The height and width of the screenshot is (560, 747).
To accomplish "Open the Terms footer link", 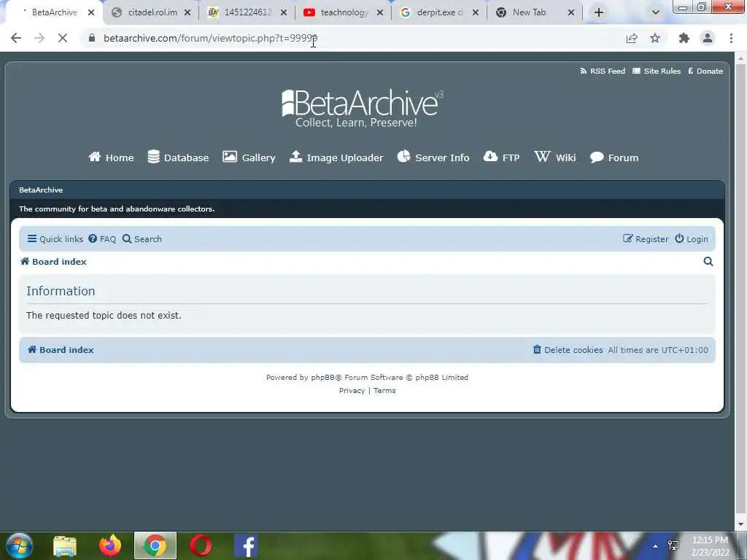I will tap(384, 391).
